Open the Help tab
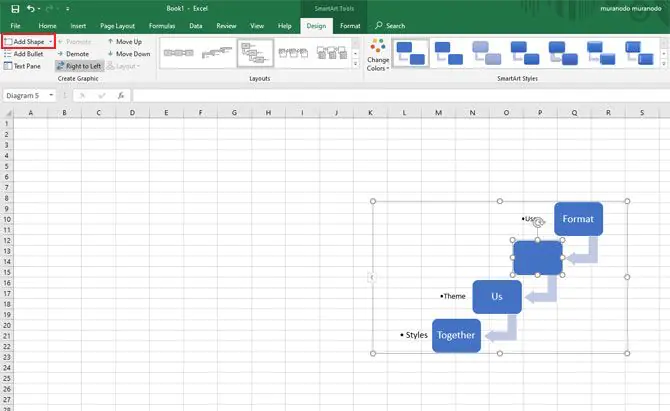Viewport: 670px width, 411px height. point(285,26)
